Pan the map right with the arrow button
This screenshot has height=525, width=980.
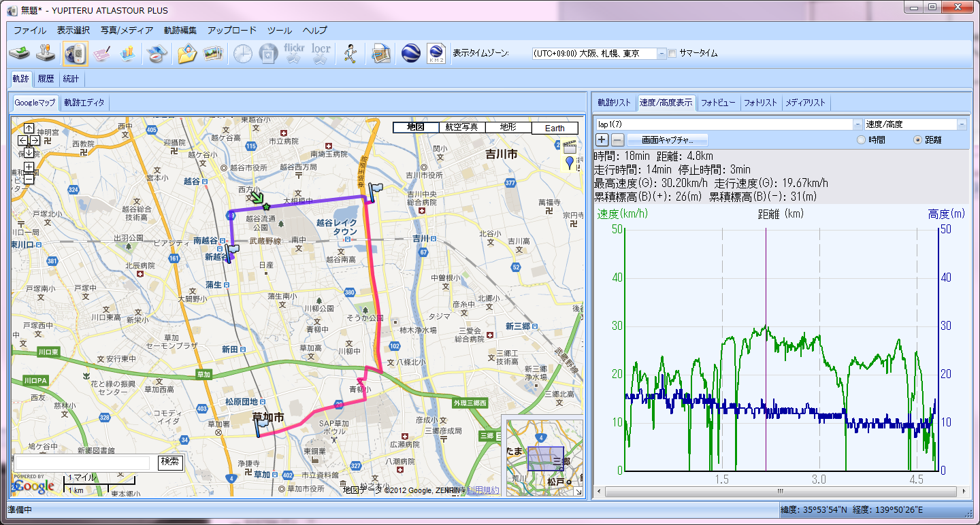coord(35,140)
